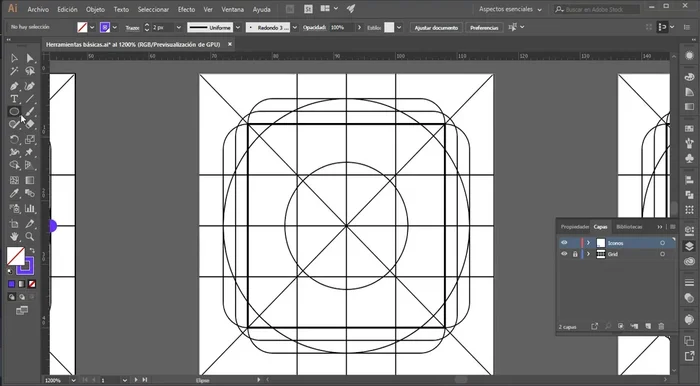Choose the Eraser tool
This screenshot has width=700, height=386.
[x=30, y=125]
